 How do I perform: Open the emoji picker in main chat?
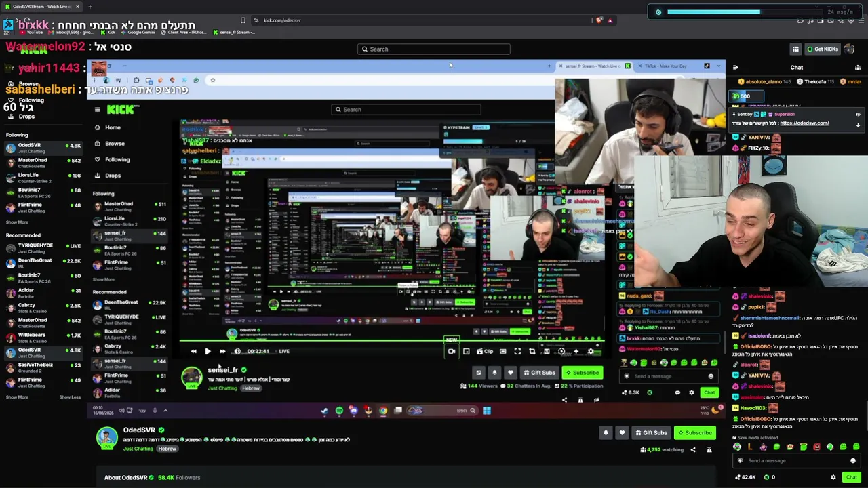[x=853, y=461]
